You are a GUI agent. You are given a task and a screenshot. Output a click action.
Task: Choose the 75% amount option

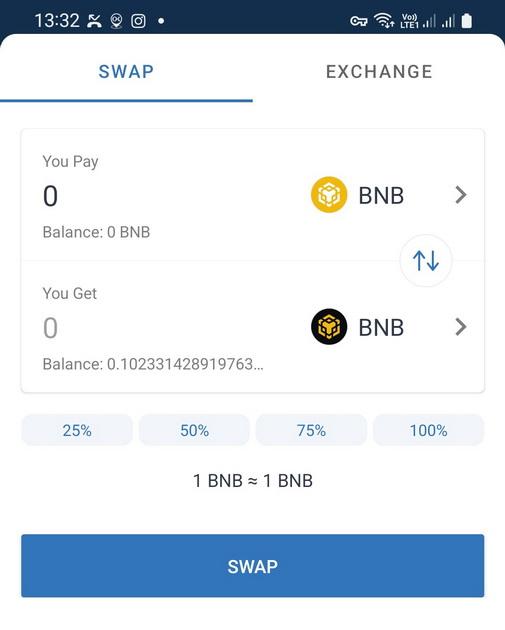pos(311,430)
